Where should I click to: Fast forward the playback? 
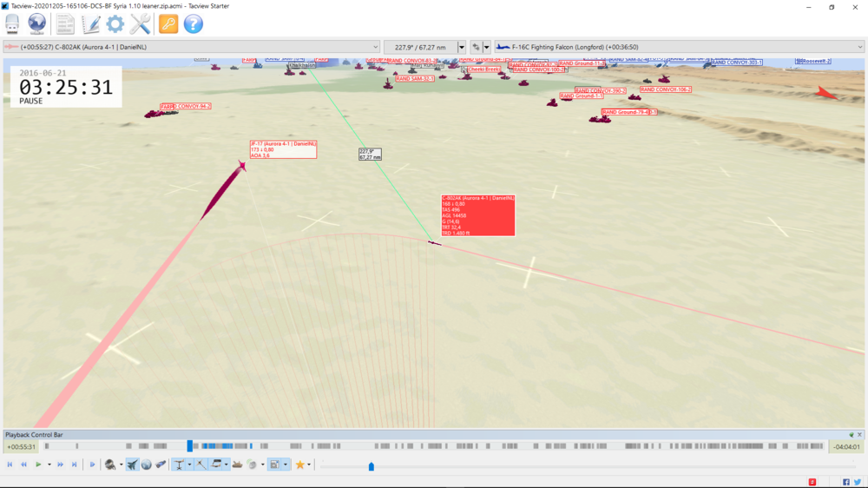click(60, 465)
